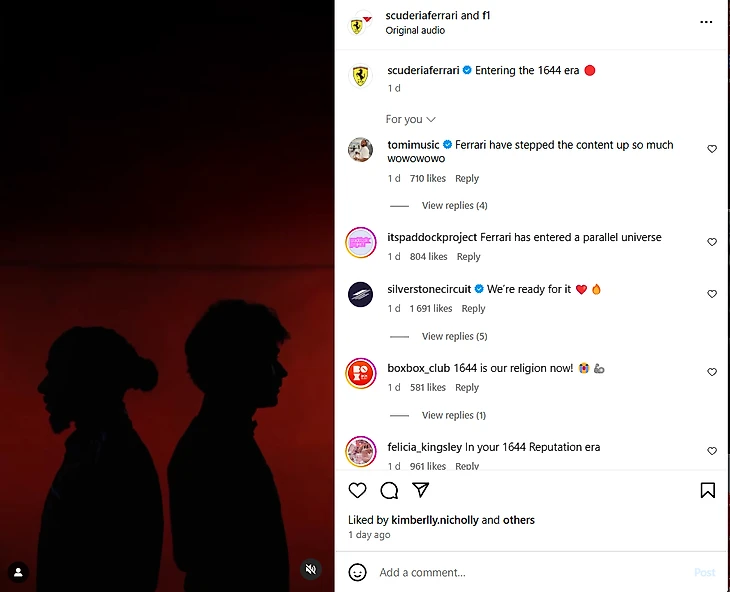This screenshot has width=730, height=592.
Task: Open silverstonecircuit profile picture
Action: tap(361, 295)
